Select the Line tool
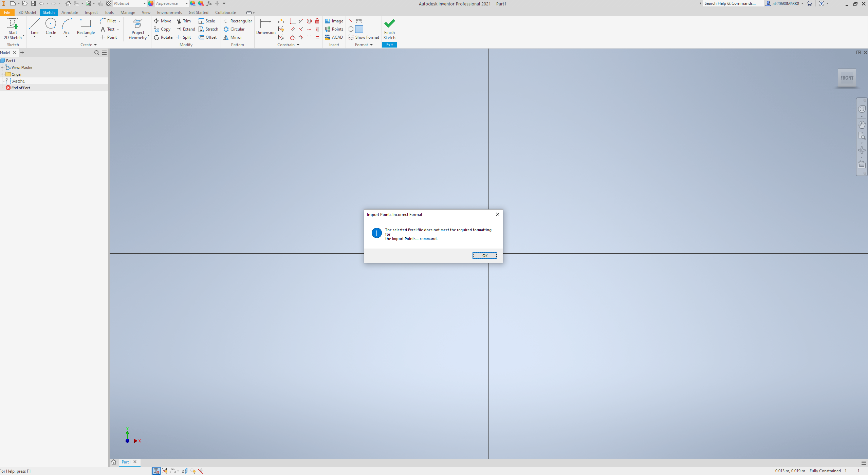The height and width of the screenshot is (475, 868). click(x=34, y=27)
